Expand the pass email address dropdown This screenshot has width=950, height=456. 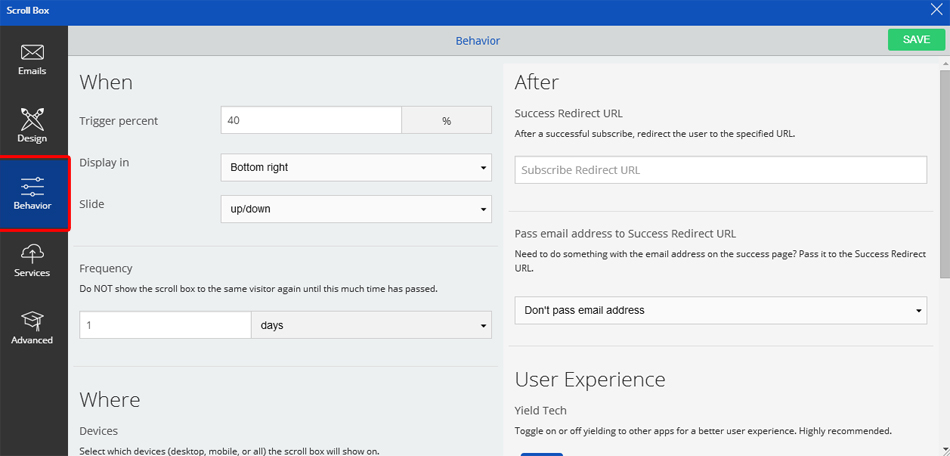coord(720,310)
